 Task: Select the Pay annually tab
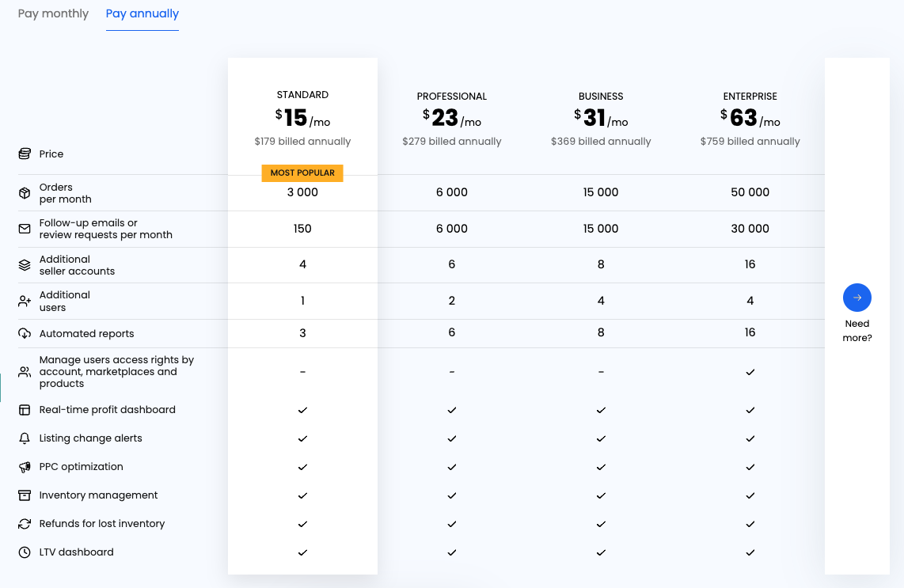tap(142, 13)
